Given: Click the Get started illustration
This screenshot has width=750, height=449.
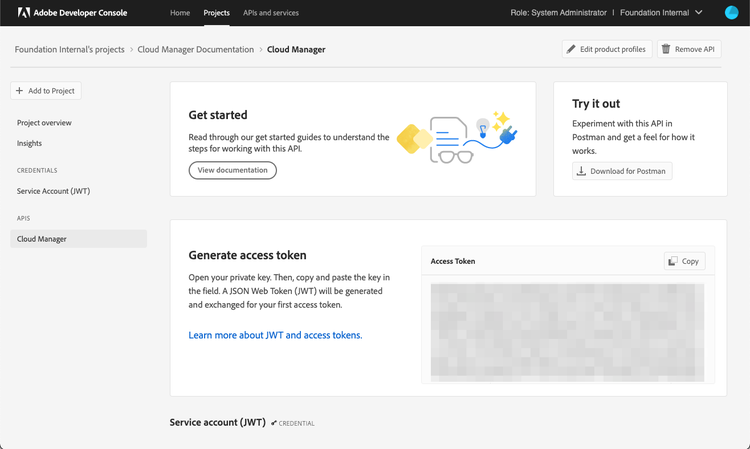Looking at the screenshot, I should pos(457,137).
